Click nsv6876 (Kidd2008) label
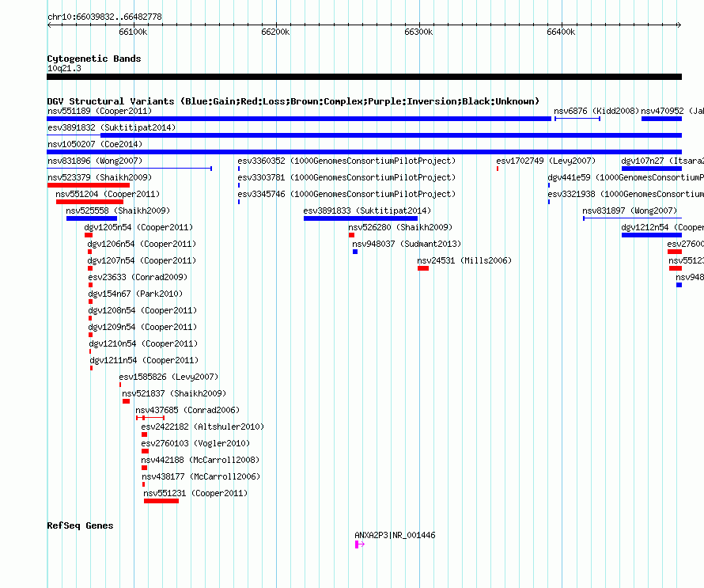This screenshot has width=704, height=588. [596, 111]
